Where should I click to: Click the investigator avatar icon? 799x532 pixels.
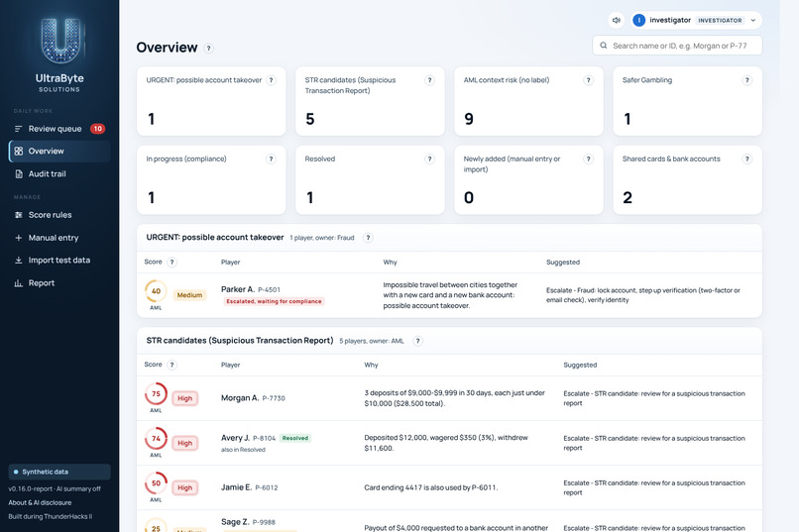[x=638, y=21]
